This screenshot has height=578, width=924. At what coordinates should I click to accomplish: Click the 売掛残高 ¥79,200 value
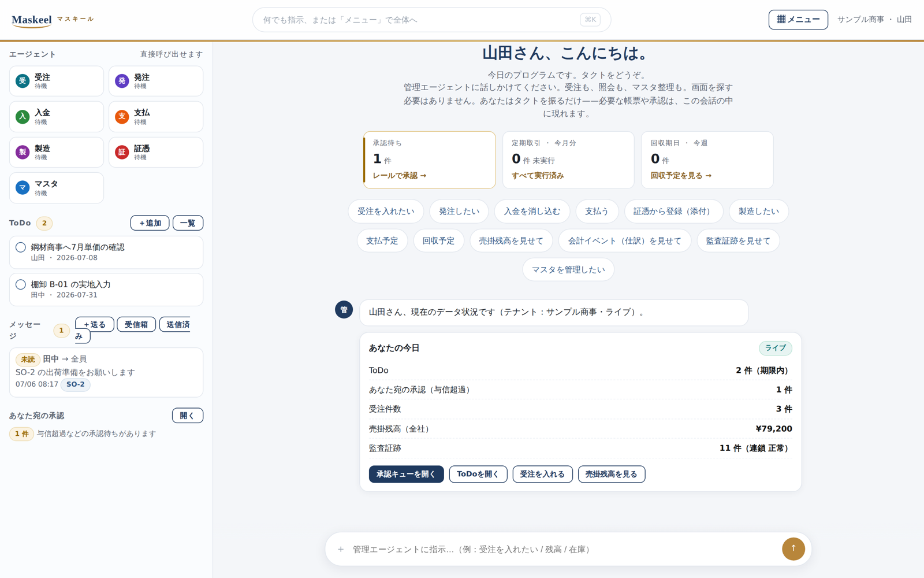pos(774,429)
